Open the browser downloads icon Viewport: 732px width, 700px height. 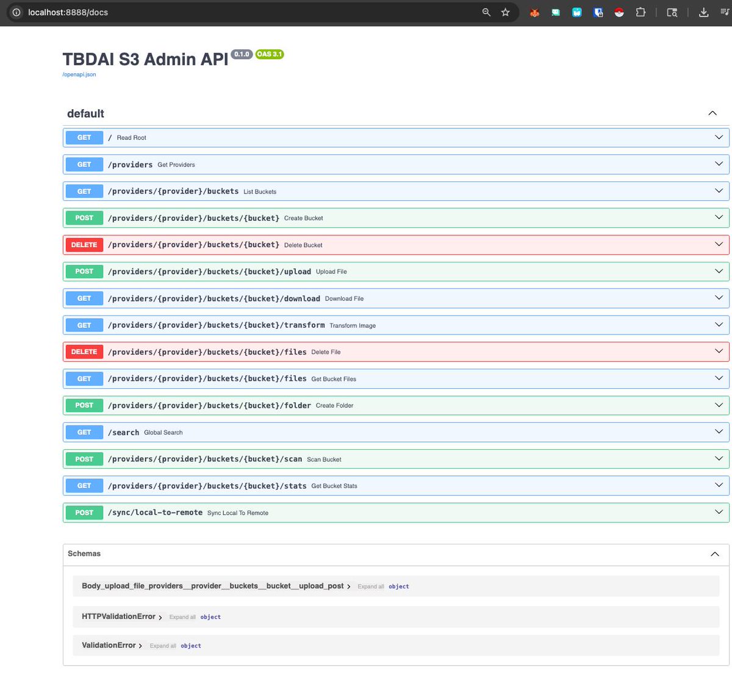click(703, 12)
